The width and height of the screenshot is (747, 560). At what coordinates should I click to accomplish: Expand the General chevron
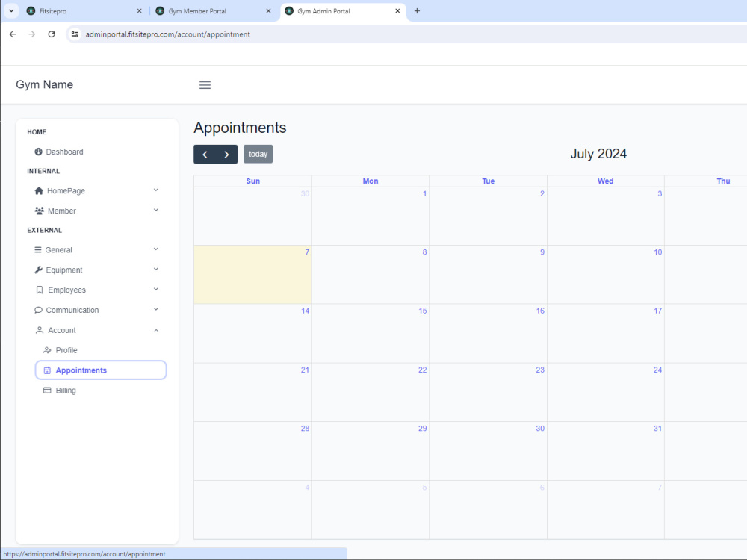point(156,249)
